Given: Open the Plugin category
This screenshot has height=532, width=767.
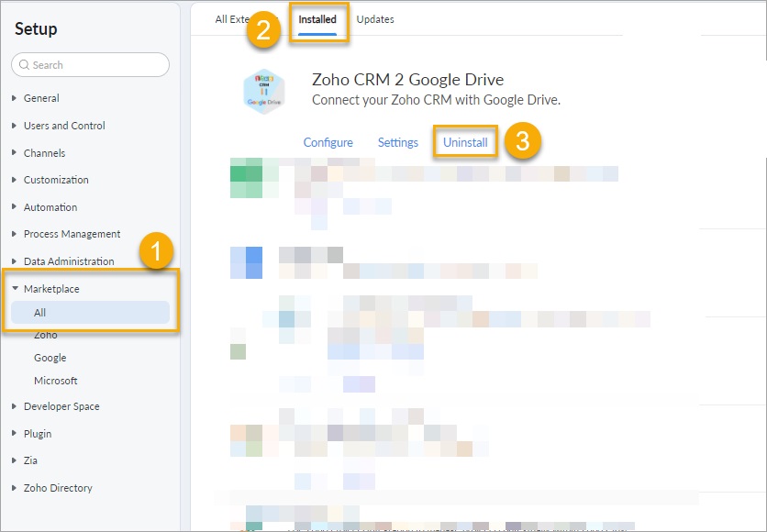Looking at the screenshot, I should [38, 434].
